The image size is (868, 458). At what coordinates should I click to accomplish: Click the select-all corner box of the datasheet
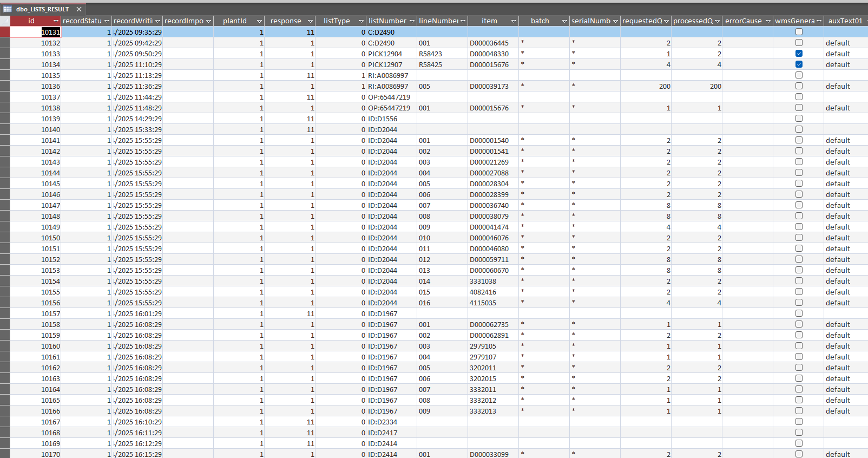(x=5, y=21)
